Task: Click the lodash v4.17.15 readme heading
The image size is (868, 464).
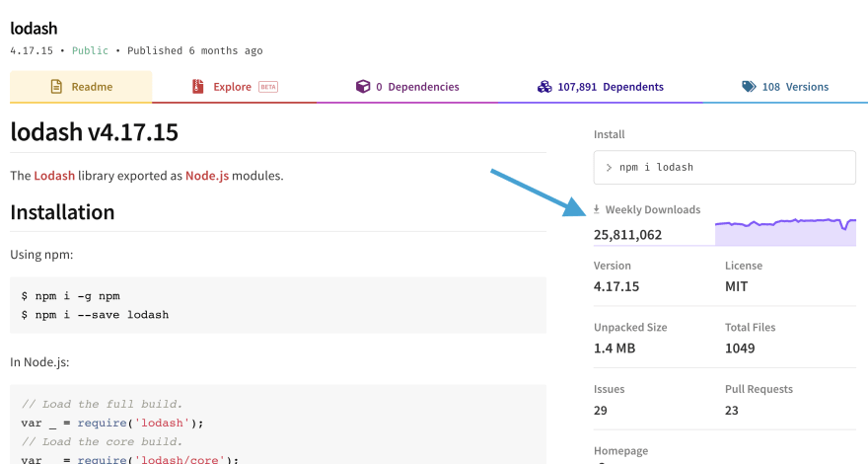Action: pos(94,132)
